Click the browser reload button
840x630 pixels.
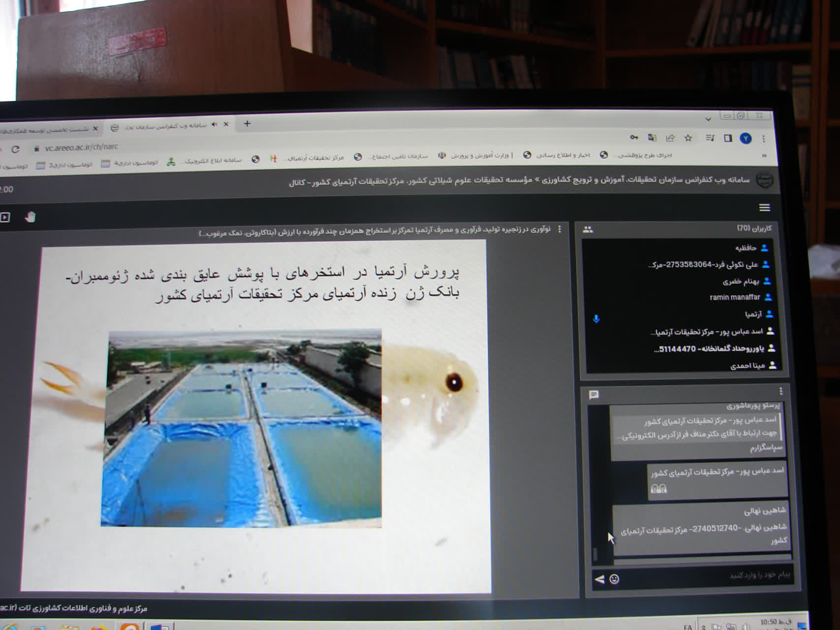(x=16, y=149)
